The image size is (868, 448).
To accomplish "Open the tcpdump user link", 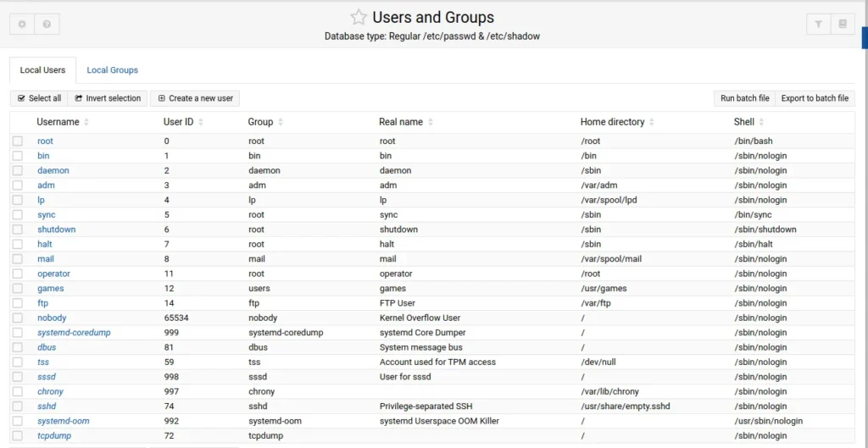I will coord(54,436).
